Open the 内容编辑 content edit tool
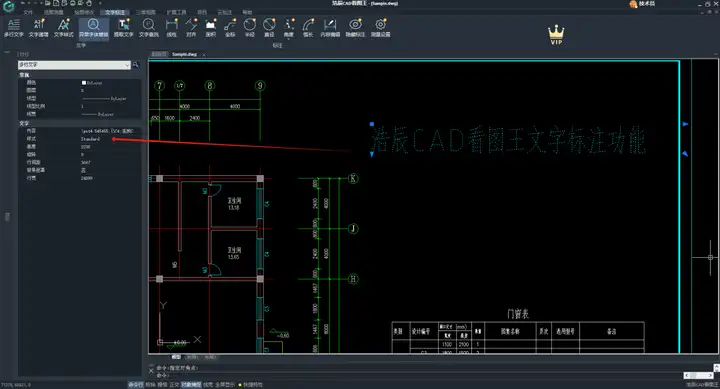720x389 pixels. coord(330,28)
